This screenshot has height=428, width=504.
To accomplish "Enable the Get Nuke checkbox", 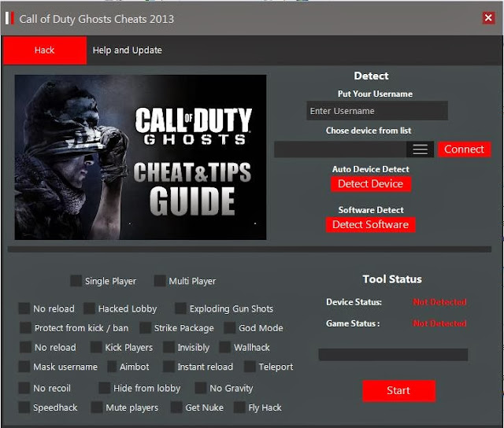I will coord(176,407).
